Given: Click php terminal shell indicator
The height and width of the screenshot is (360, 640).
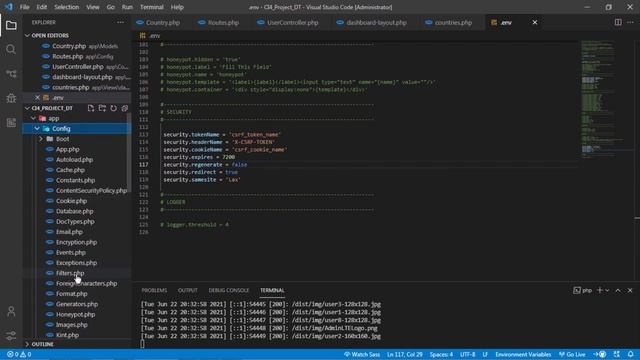Looking at the screenshot, I should [582, 290].
